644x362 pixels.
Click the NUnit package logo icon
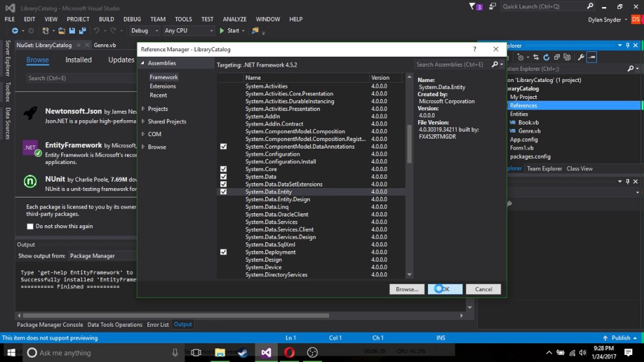(x=30, y=181)
